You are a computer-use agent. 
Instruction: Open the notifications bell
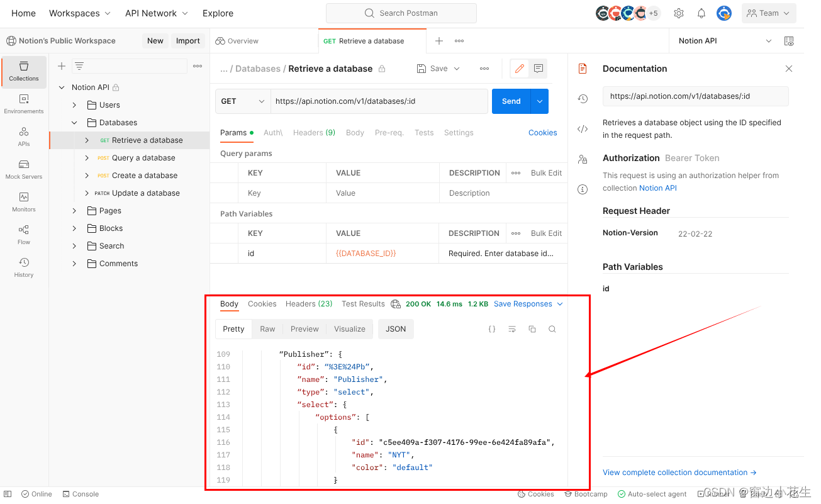pyautogui.click(x=701, y=13)
